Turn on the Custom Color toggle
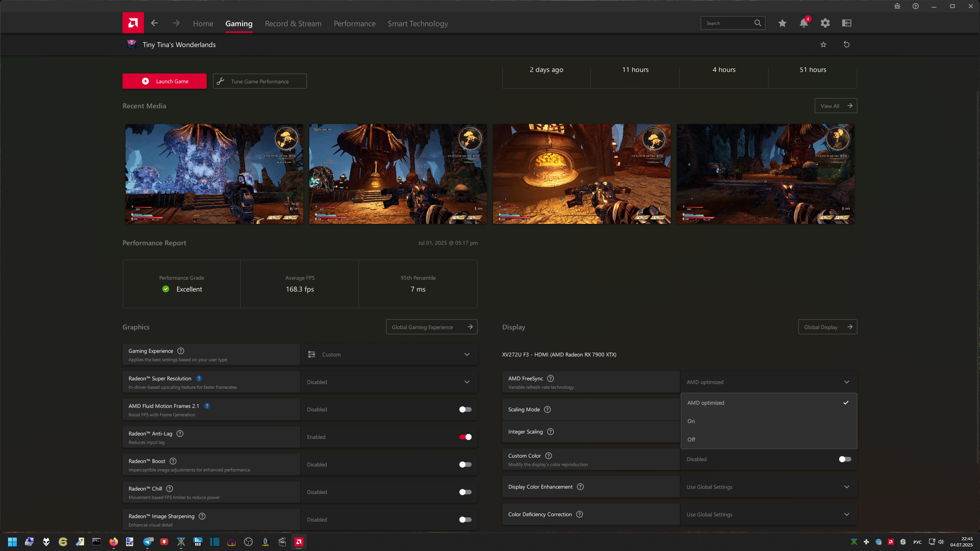Viewport: 980px width, 551px height. [845, 459]
